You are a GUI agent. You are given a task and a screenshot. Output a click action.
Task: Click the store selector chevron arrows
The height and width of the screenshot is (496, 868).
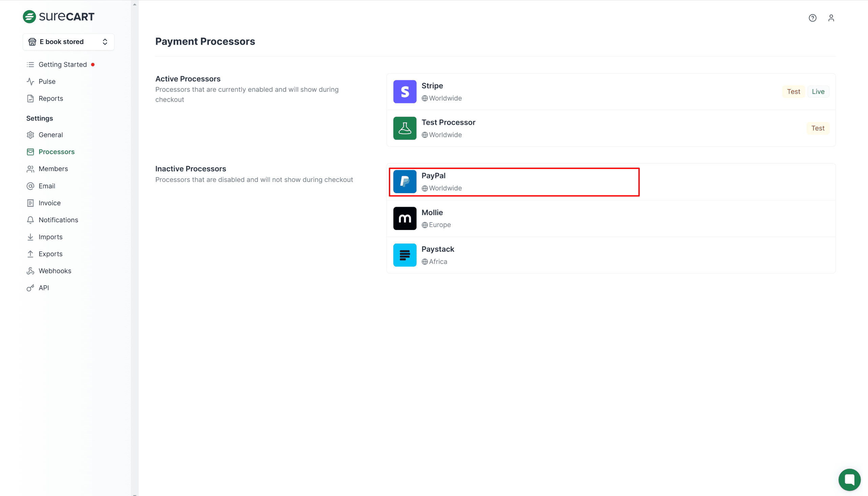105,42
